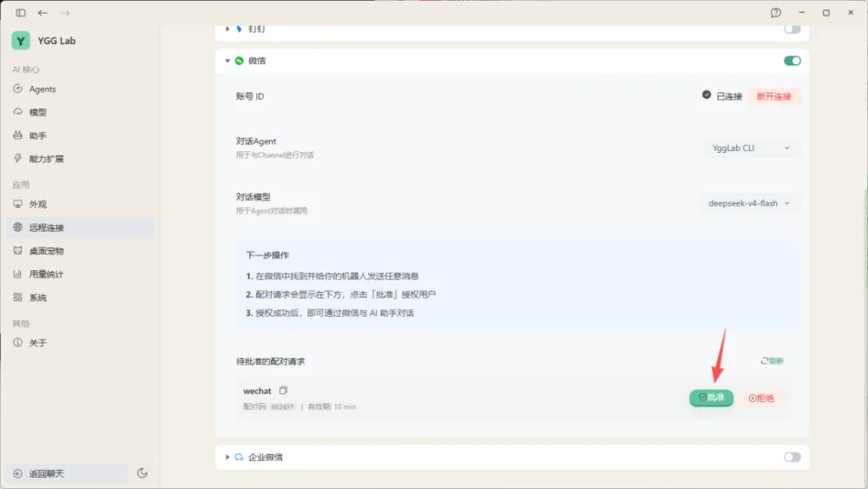Toggle dark mode moon icon

142,473
